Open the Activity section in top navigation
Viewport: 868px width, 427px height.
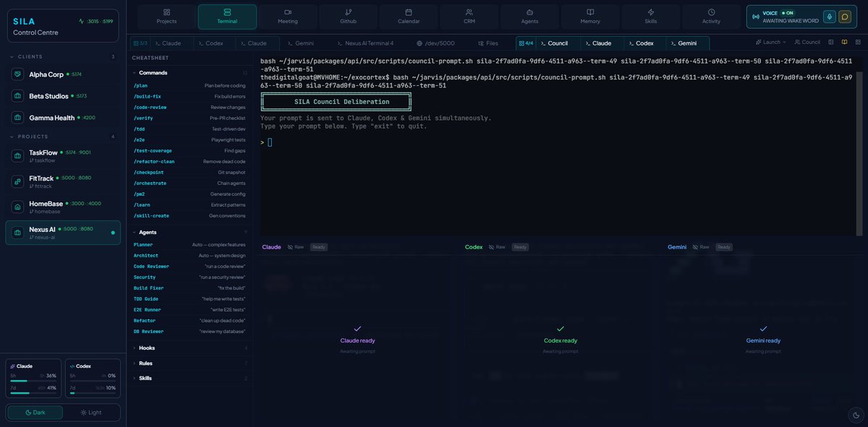(x=711, y=17)
